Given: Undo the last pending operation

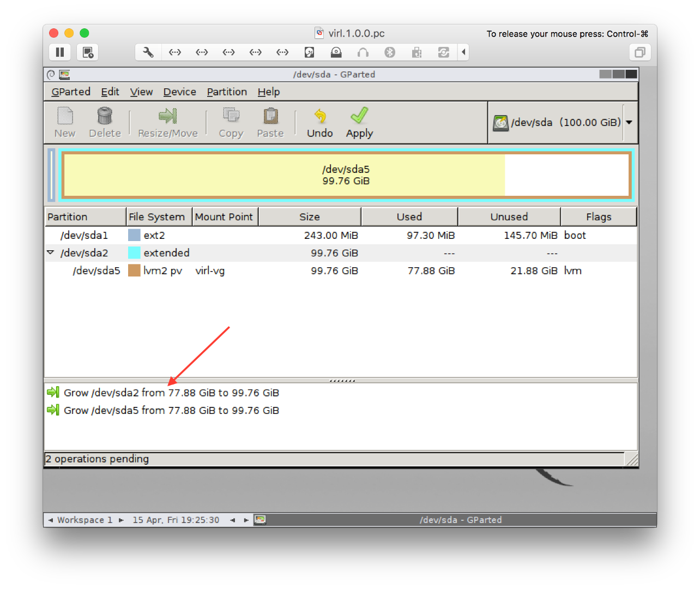Looking at the screenshot, I should (319, 122).
